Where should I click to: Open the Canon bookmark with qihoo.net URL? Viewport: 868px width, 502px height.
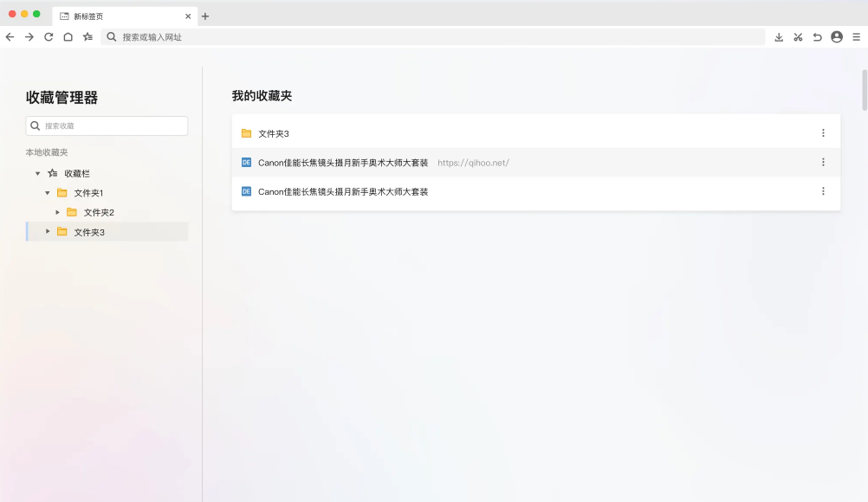coord(343,163)
